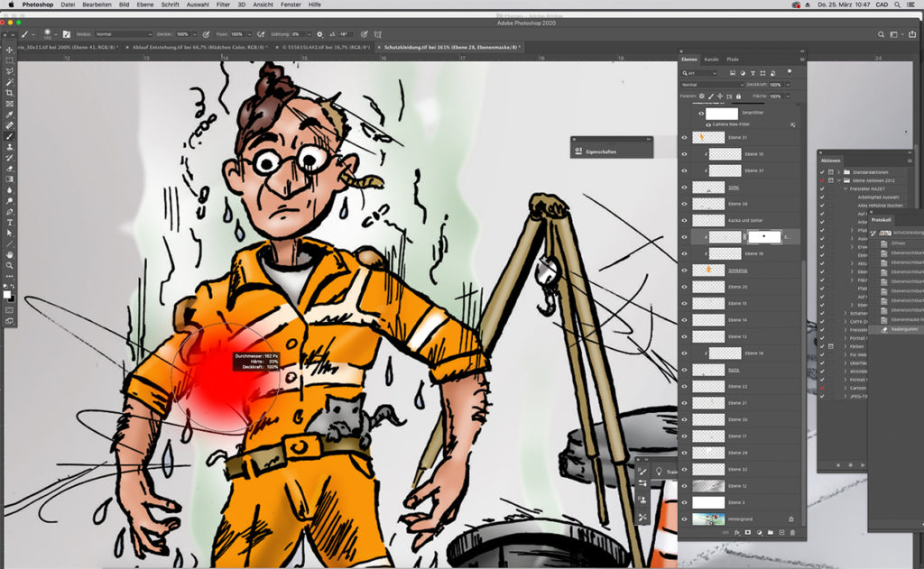Open the brush preset picker dropdown
The width and height of the screenshot is (924, 569).
[55, 34]
